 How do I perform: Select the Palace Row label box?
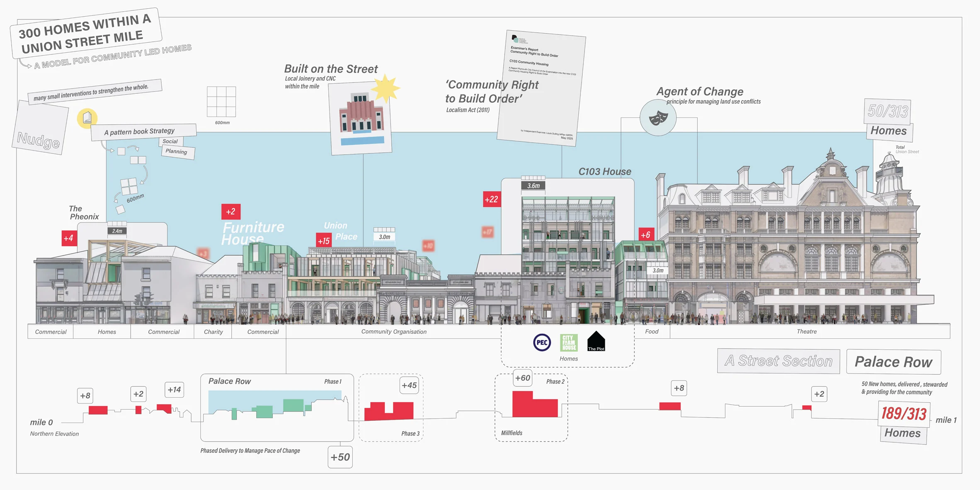pos(893,362)
